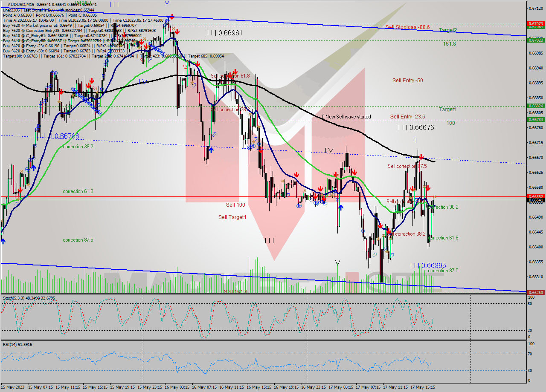Click the red 0.66260 price tag
The height and width of the screenshot is (392, 546).
click(x=535, y=292)
